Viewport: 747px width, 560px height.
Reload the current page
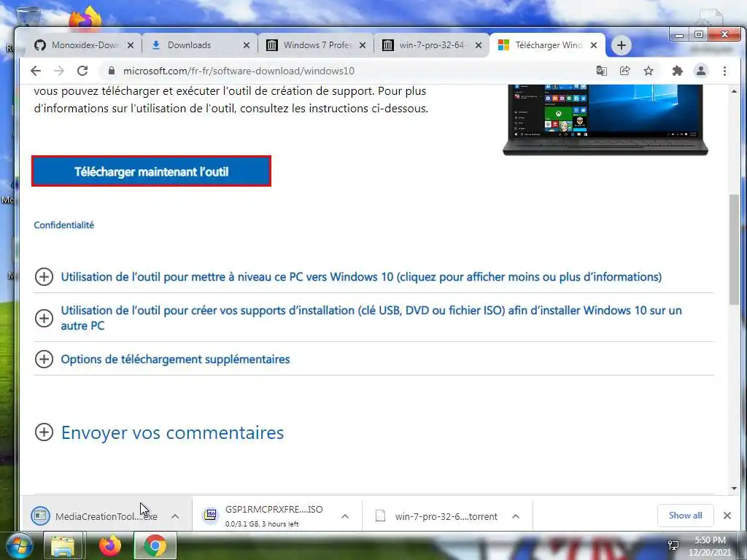tap(82, 71)
